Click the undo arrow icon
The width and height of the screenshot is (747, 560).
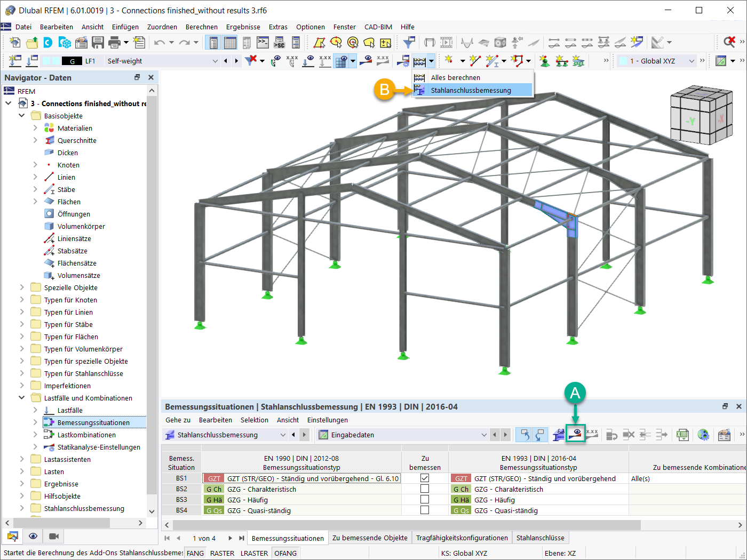coord(159,43)
